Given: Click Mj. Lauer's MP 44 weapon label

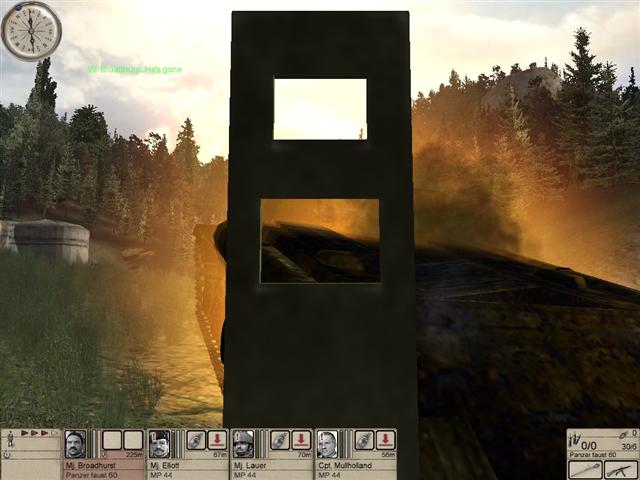Looking at the screenshot, I should [245, 476].
